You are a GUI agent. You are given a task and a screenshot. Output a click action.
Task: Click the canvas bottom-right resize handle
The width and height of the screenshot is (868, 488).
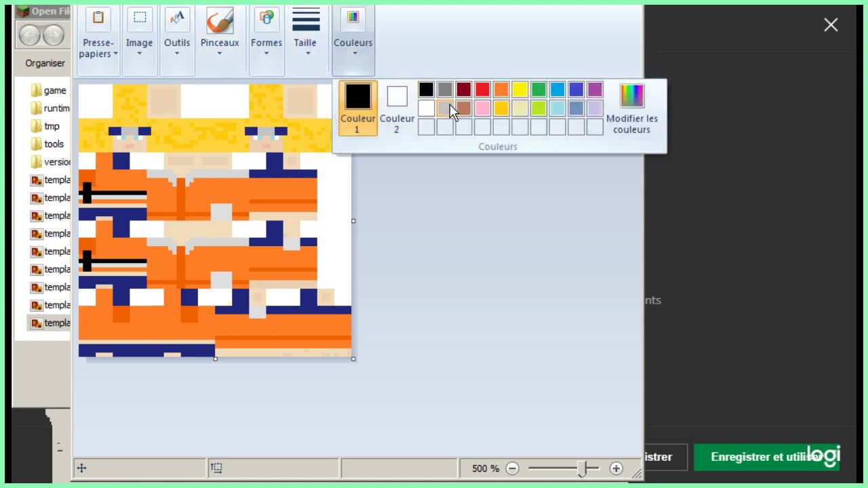click(353, 359)
